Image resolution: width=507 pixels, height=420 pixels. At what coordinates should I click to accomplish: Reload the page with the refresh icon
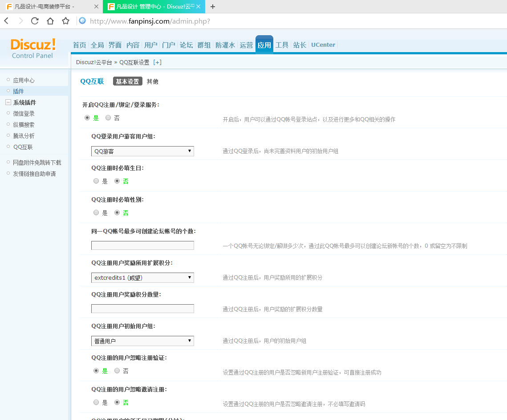click(x=35, y=21)
